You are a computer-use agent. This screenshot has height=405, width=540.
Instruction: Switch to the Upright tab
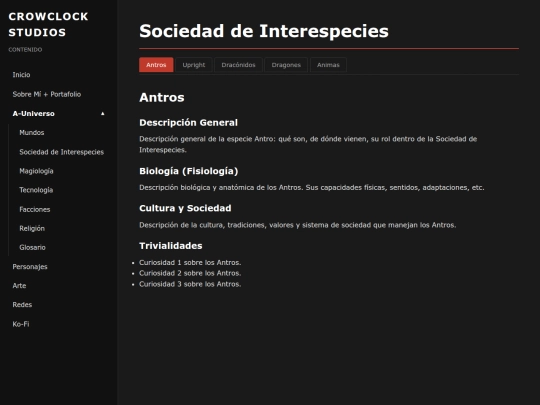click(x=194, y=65)
